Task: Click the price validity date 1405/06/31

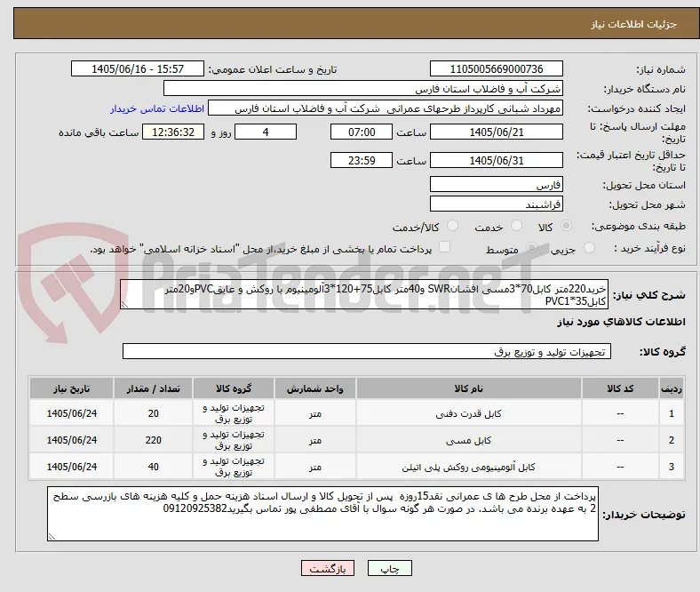Action: coord(496,160)
